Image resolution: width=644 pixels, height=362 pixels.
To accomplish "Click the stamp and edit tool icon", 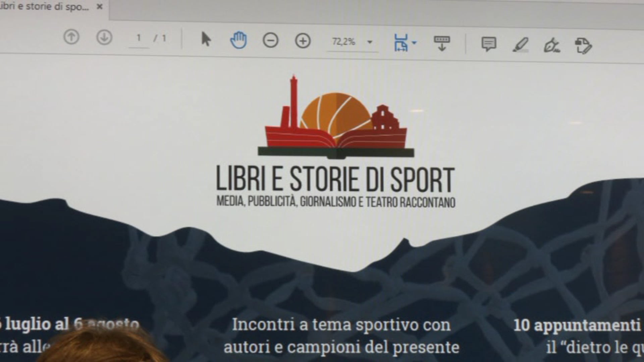I will (583, 46).
